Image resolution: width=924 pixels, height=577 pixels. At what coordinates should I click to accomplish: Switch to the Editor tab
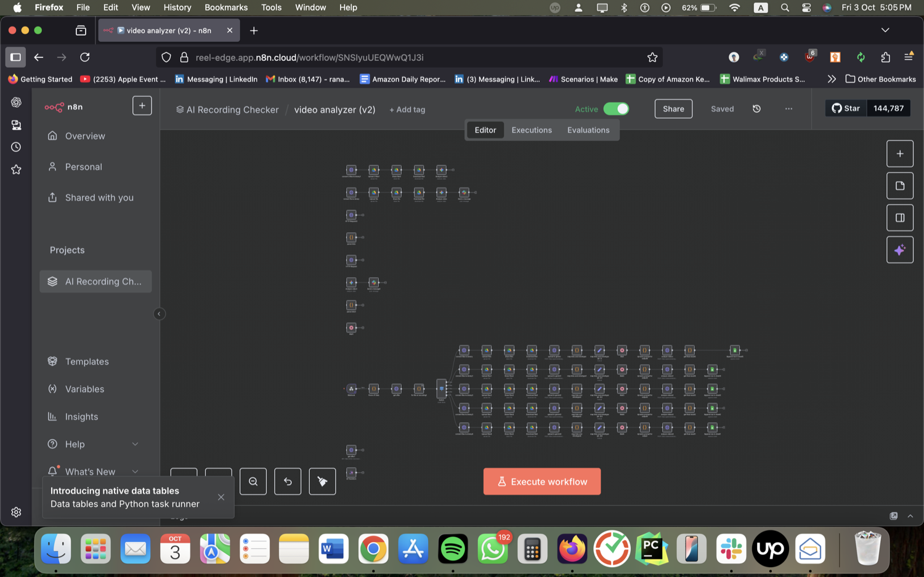pyautogui.click(x=485, y=130)
